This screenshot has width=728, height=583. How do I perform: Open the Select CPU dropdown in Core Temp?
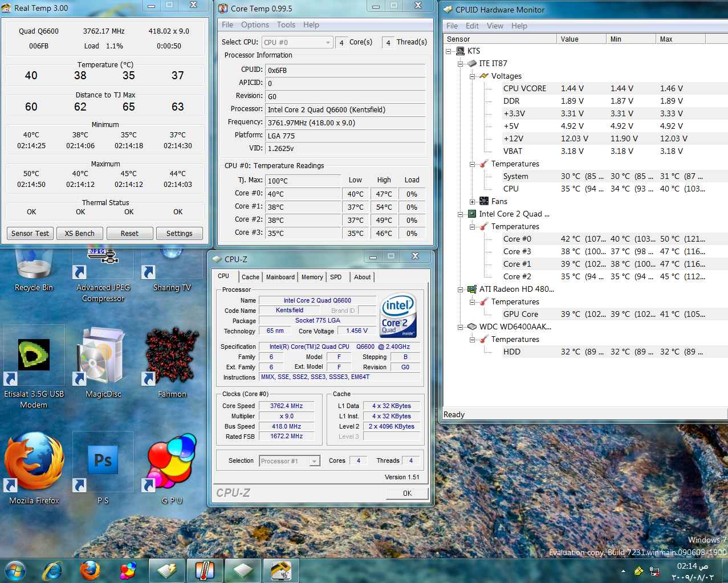(x=297, y=42)
